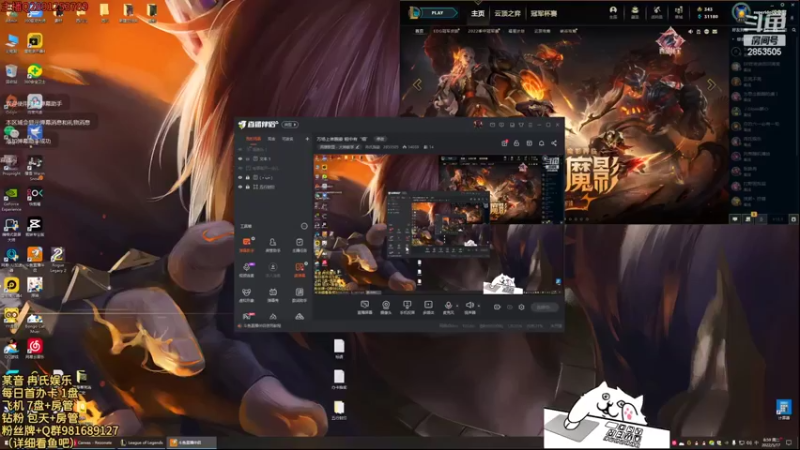Image resolution: width=800 pixels, height=450 pixels.
Task: Open League client chat icon at bottom
Action: (x=735, y=219)
